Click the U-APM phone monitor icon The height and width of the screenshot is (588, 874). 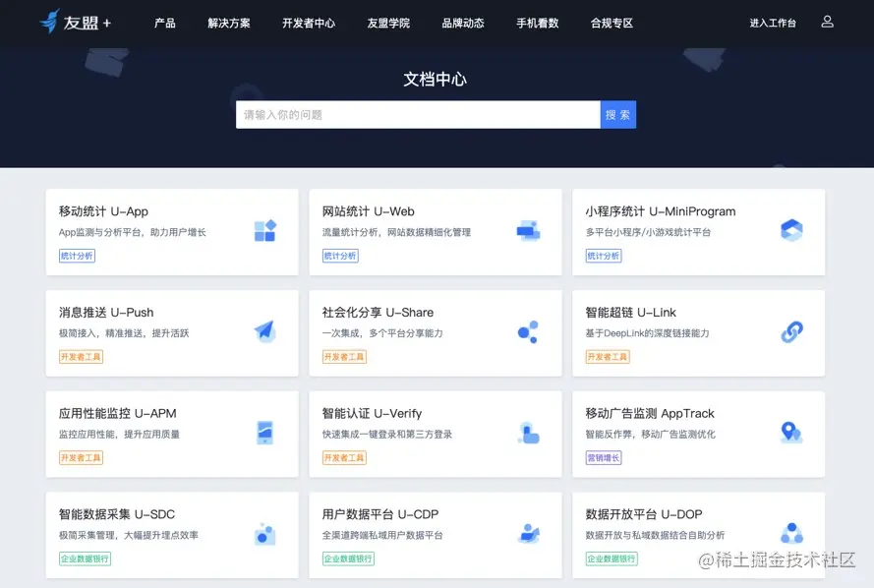pyautogui.click(x=264, y=433)
